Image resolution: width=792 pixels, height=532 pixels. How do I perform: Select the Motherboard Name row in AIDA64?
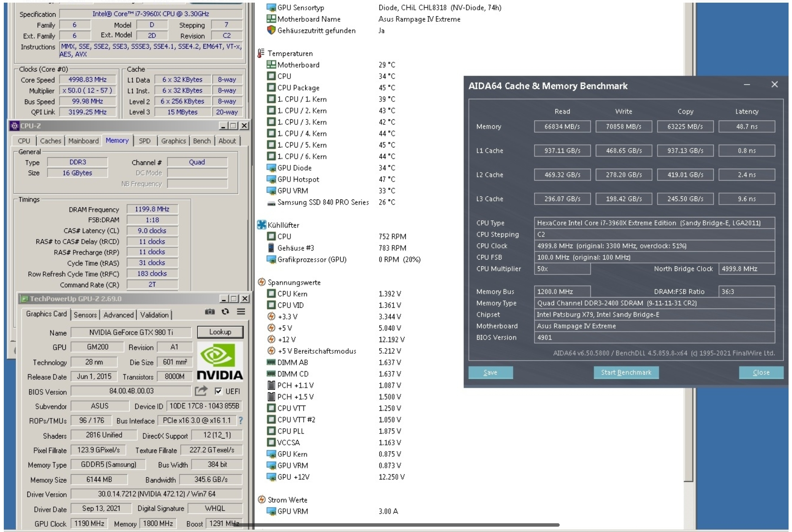(x=363, y=19)
